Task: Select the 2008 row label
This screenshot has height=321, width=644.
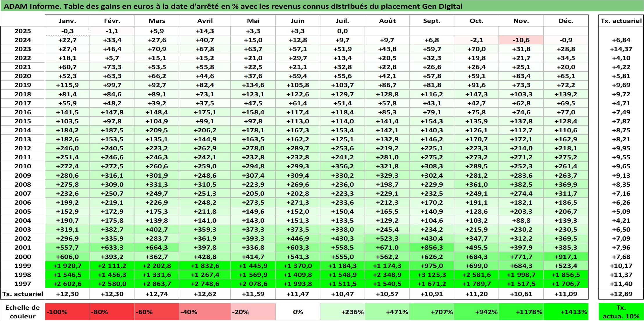Action: (x=23, y=184)
